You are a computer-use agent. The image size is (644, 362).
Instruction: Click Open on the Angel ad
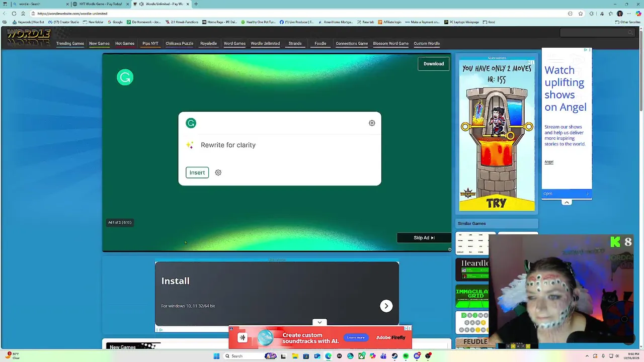[567, 194]
